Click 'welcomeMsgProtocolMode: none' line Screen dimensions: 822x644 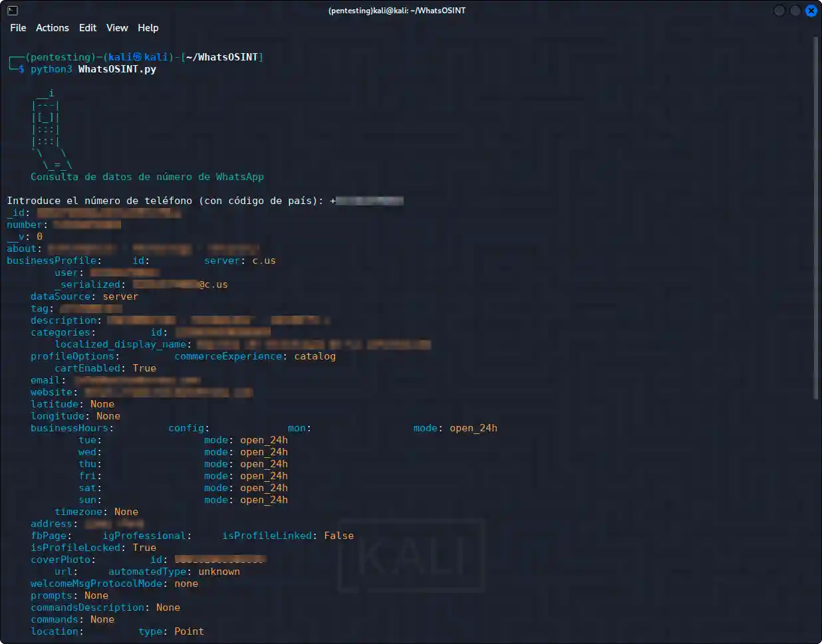(x=114, y=584)
